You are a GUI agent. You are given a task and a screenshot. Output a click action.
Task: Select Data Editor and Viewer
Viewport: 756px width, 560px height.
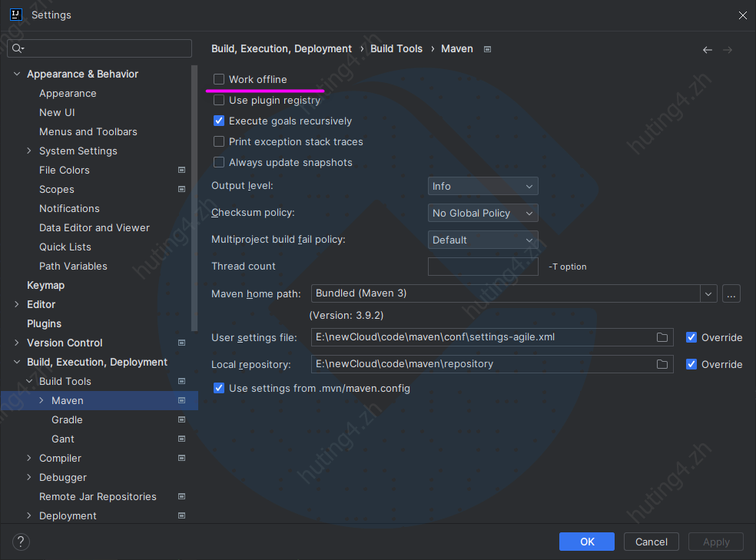pos(94,227)
